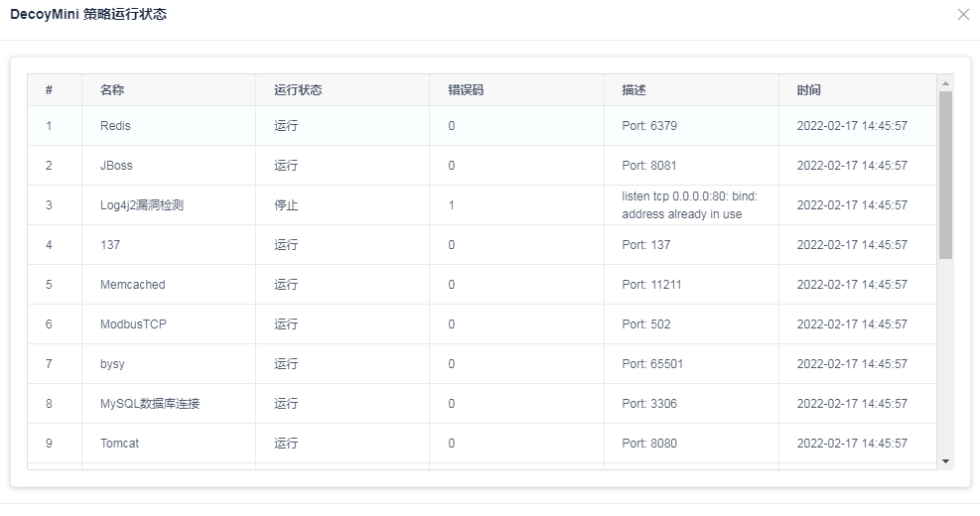Viewport: 980px width, 516px height.
Task: Click the scrollbar down arrow
Action: point(945,461)
